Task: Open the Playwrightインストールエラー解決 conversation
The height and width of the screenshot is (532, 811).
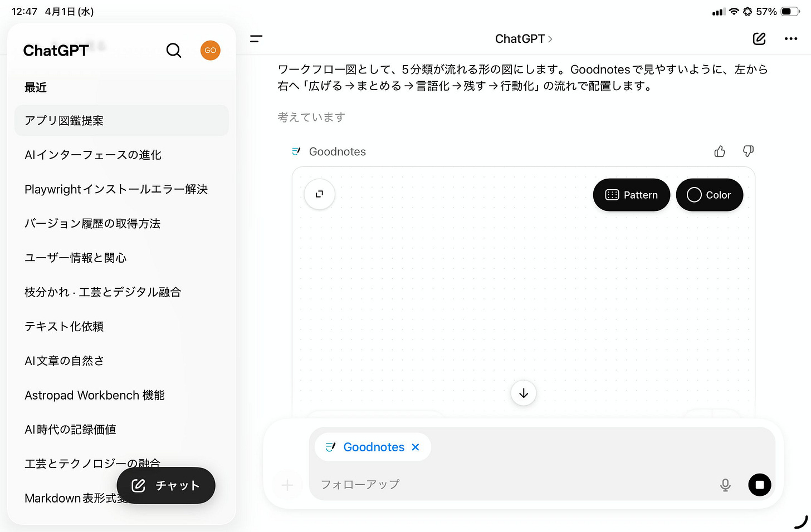Action: (x=121, y=189)
